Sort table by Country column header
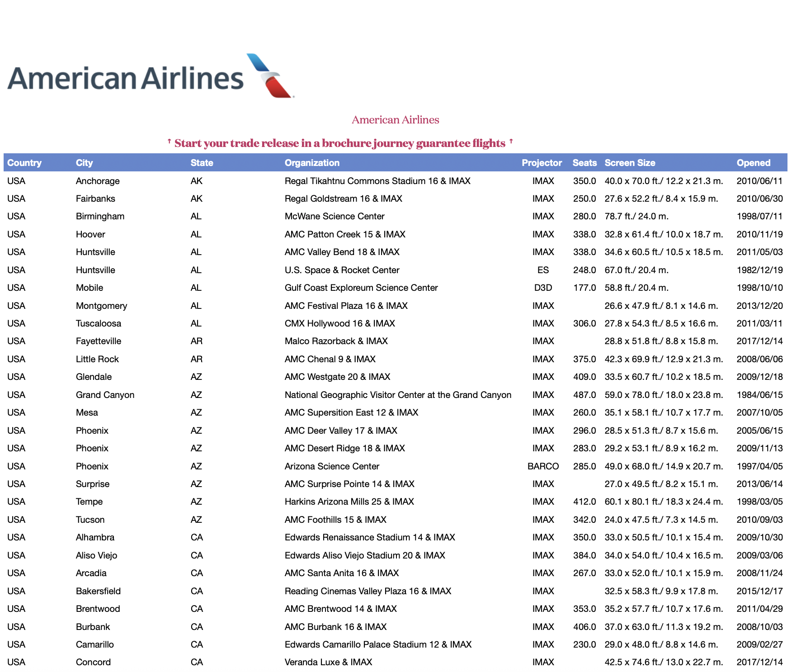 coord(24,163)
